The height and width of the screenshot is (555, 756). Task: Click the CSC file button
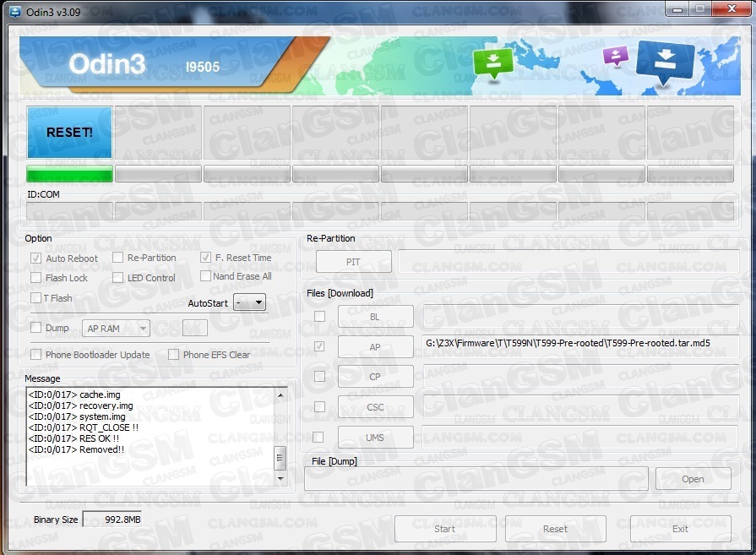point(375,407)
